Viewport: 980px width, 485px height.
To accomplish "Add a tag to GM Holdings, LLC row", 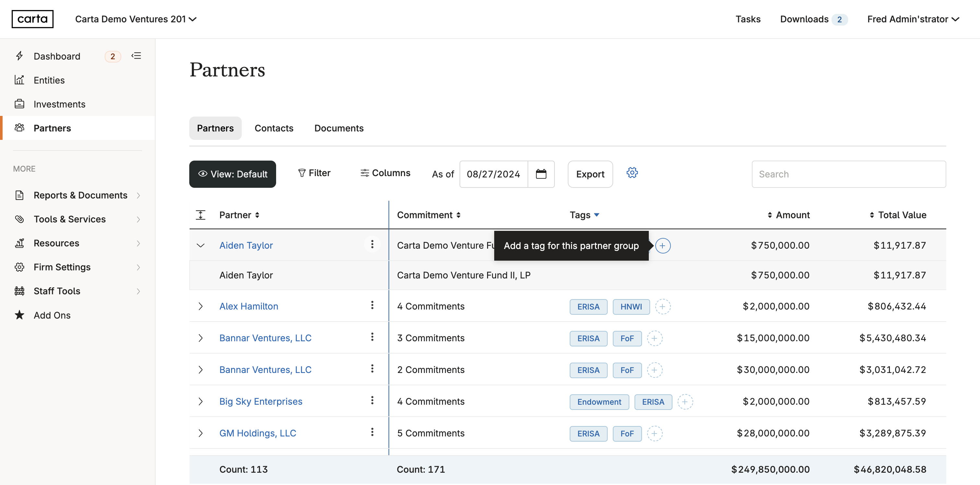I will click(x=654, y=433).
